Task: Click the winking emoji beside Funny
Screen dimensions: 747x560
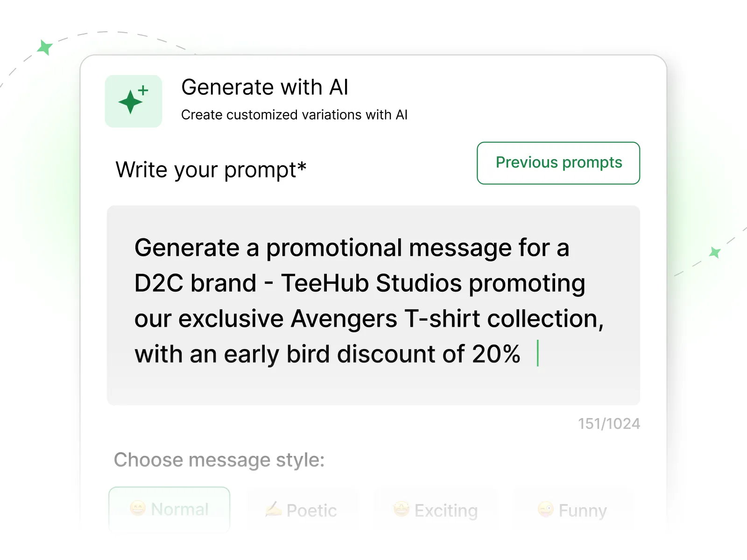Action: [545, 510]
